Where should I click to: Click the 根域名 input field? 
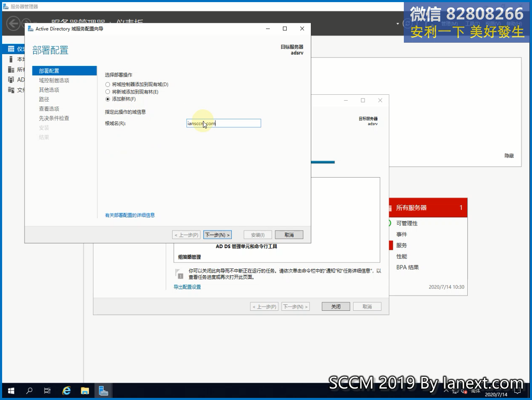pos(224,123)
